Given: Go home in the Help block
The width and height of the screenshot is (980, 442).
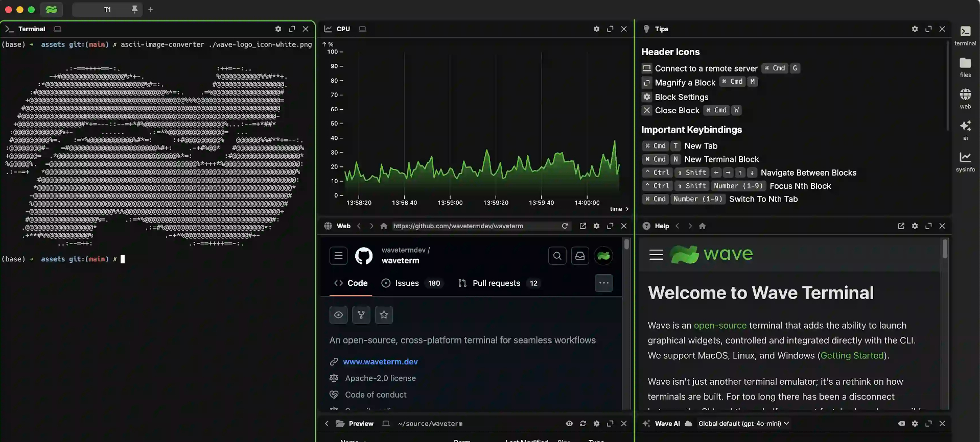Looking at the screenshot, I should [x=703, y=226].
